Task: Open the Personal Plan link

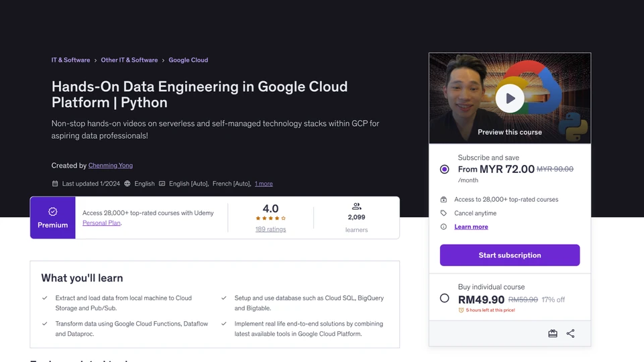Action: [101, 223]
